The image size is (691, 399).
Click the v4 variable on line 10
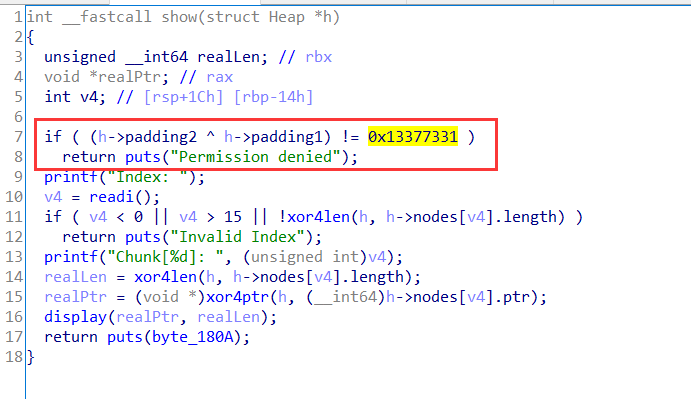tap(53, 197)
